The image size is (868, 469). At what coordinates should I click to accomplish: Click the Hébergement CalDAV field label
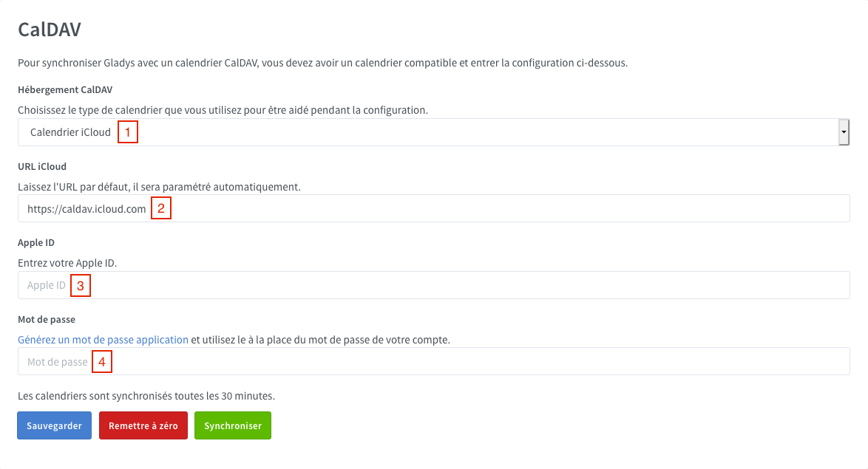[65, 90]
